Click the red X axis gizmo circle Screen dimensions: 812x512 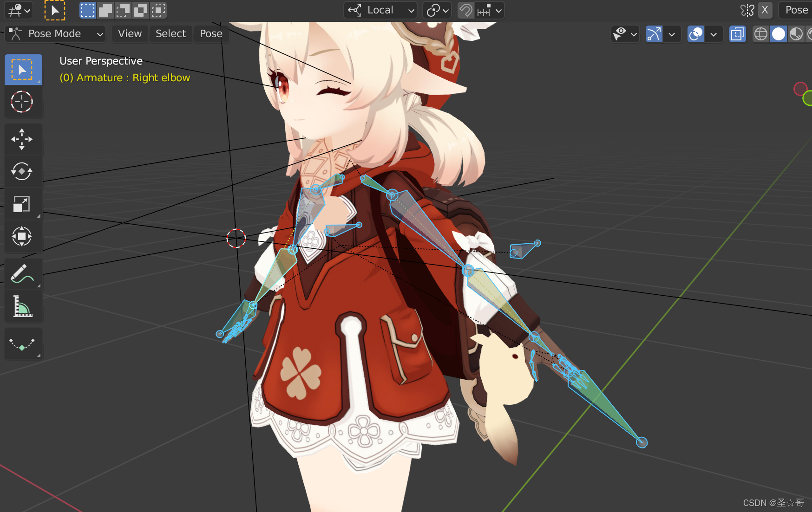click(800, 89)
